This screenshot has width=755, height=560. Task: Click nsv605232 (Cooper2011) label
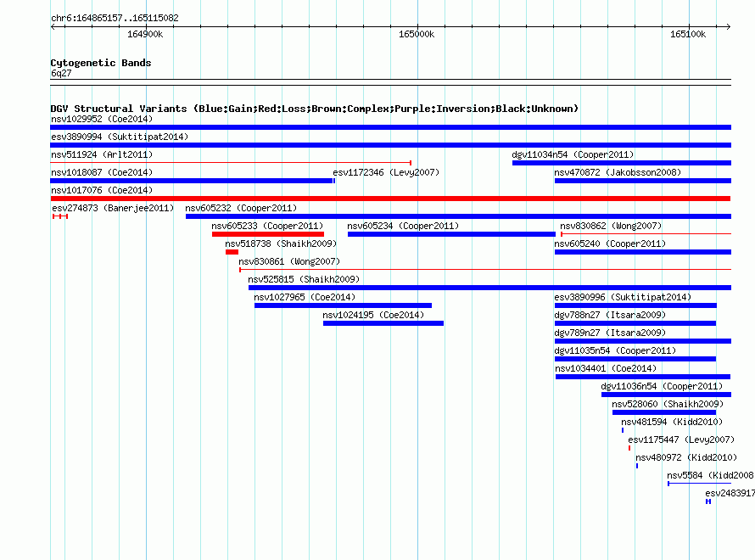click(241, 208)
